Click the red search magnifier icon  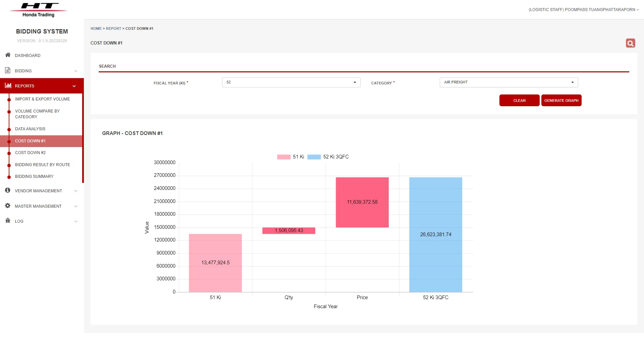630,43
